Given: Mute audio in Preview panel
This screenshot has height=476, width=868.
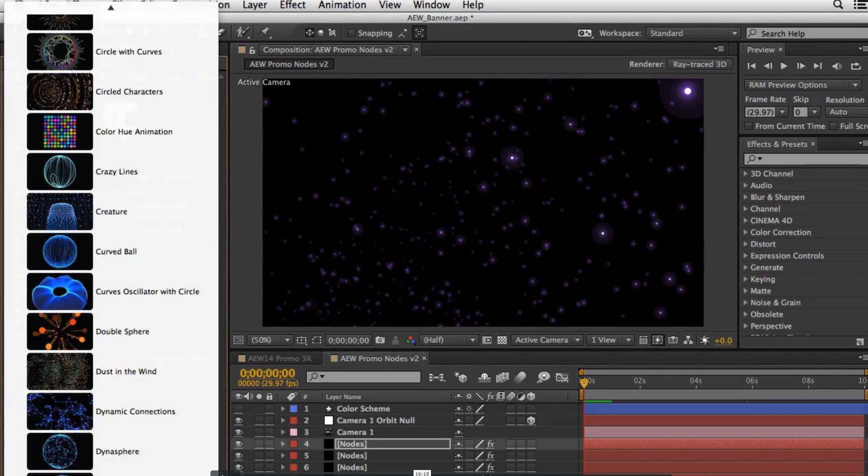Looking at the screenshot, I should point(837,66).
